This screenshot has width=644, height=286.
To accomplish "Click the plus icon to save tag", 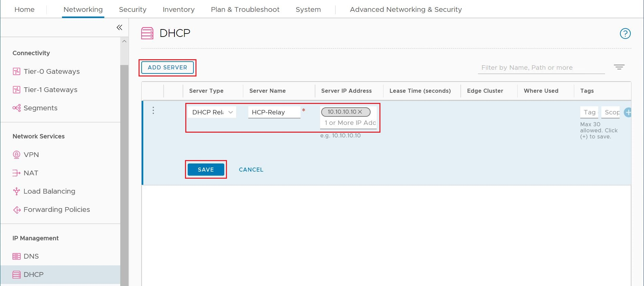I will point(628,112).
